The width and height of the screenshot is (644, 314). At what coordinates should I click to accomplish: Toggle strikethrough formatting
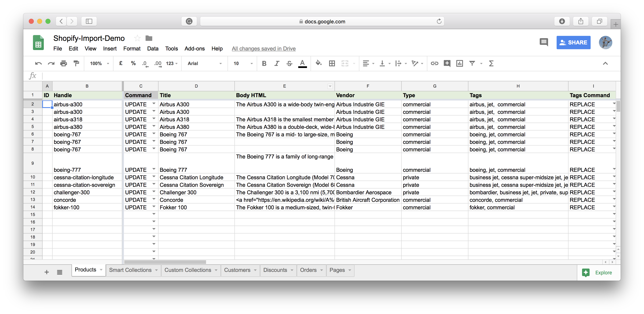click(x=289, y=64)
